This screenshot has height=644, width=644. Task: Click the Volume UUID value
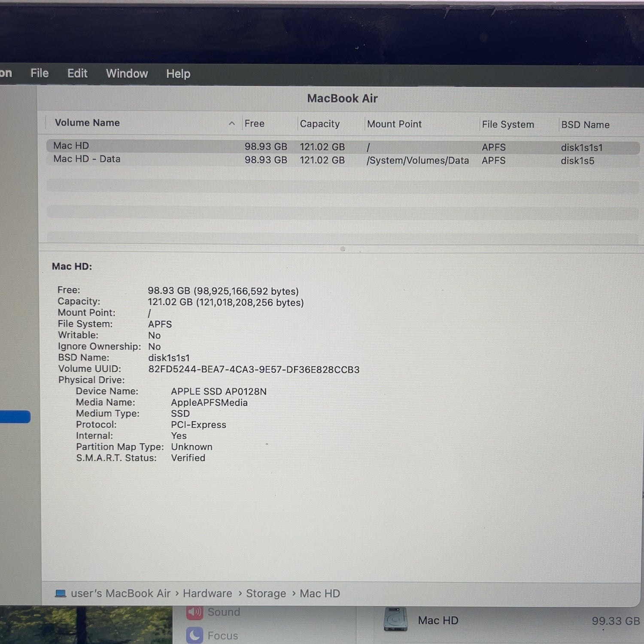point(254,370)
